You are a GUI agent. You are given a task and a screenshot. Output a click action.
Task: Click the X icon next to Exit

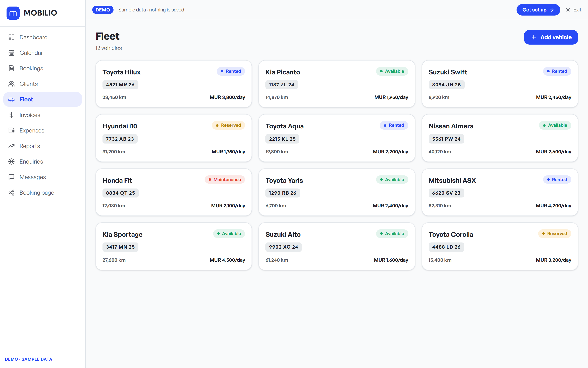point(568,10)
